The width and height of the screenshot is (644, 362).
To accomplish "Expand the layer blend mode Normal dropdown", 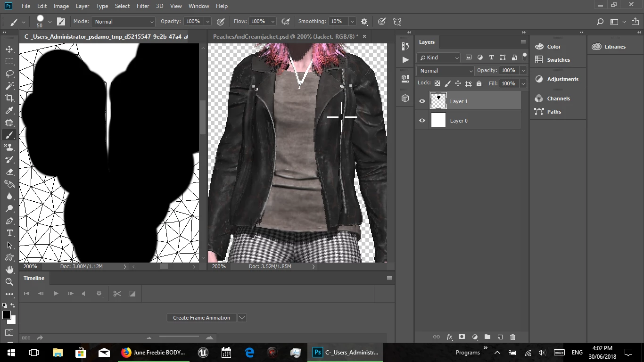I will (x=446, y=71).
